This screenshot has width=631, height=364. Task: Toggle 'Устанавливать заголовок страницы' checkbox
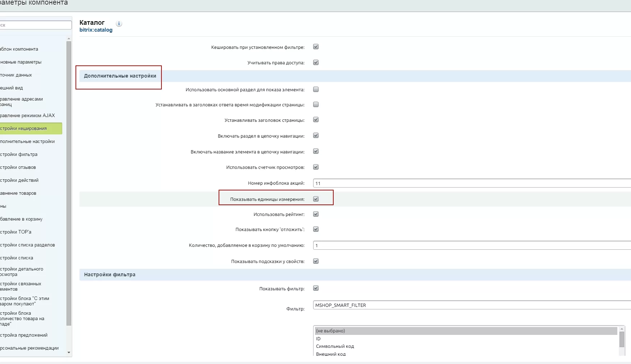coord(316,120)
